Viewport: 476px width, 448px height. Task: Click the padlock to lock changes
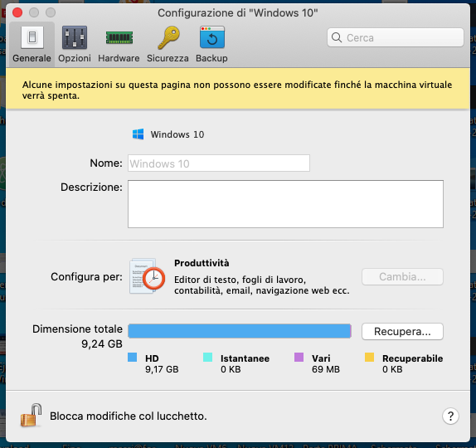click(31, 415)
